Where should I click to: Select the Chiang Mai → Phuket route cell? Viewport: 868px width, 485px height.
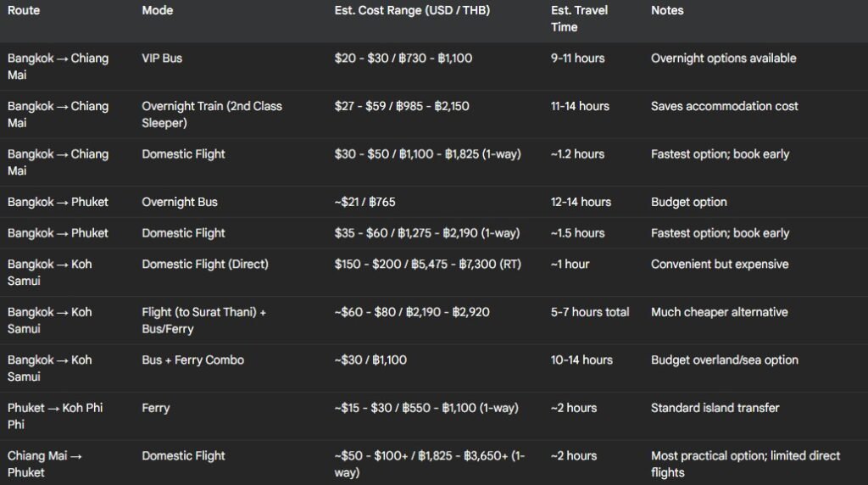pyautogui.click(x=44, y=464)
